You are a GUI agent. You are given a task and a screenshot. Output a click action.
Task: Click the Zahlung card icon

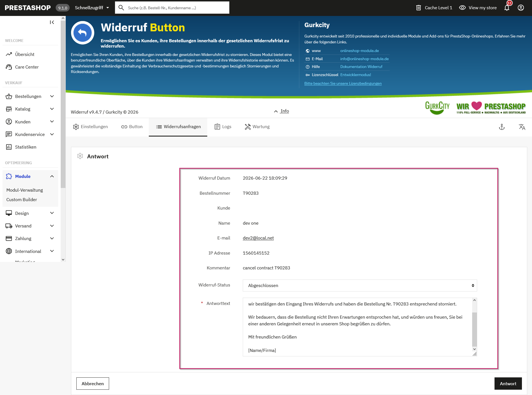point(9,238)
